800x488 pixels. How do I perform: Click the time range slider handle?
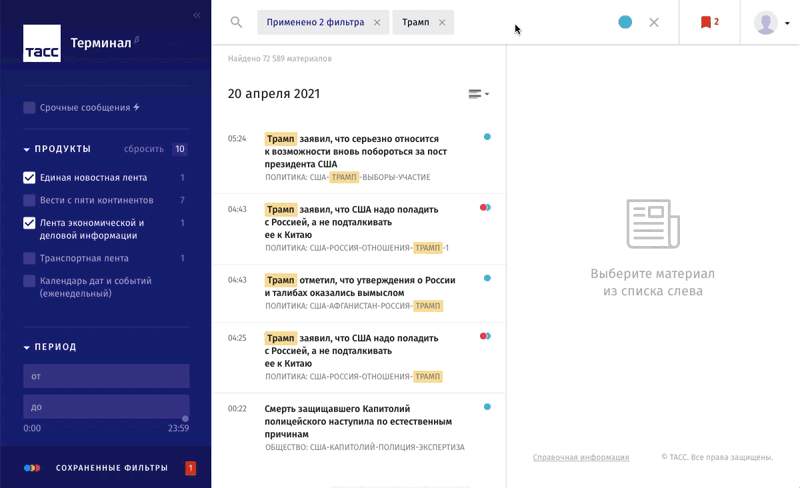click(x=185, y=419)
